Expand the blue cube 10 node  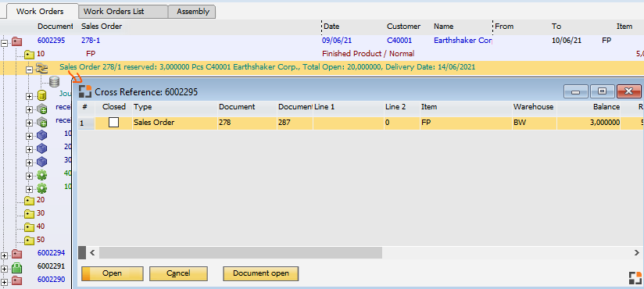29,136
